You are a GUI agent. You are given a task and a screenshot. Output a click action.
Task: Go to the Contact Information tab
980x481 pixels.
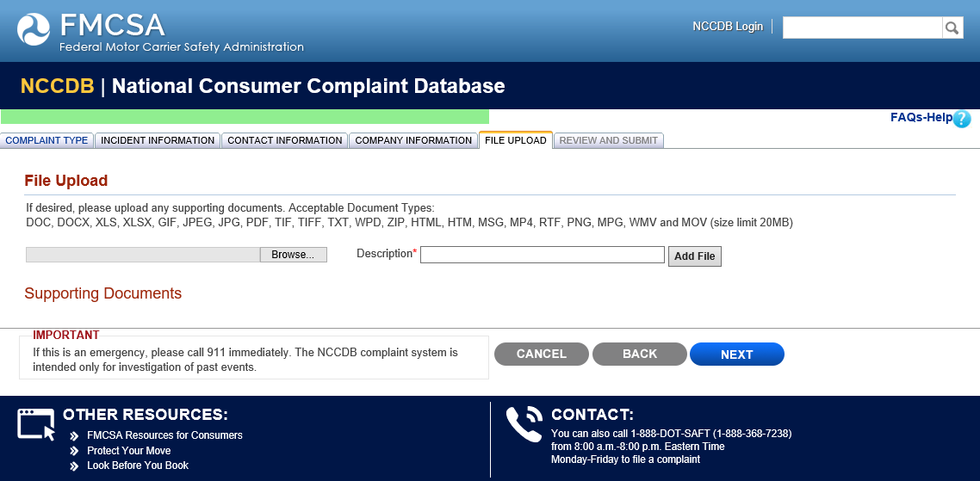(284, 140)
